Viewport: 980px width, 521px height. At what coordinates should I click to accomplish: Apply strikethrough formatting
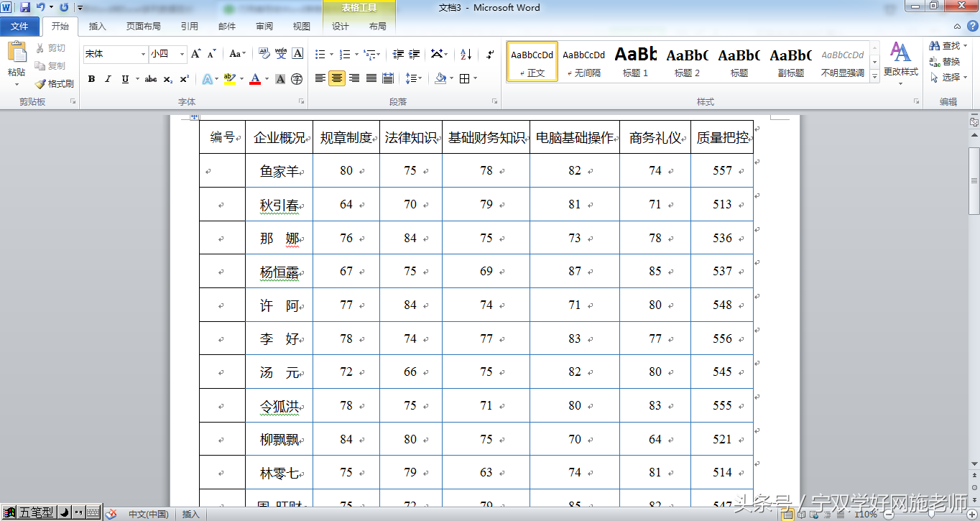150,79
